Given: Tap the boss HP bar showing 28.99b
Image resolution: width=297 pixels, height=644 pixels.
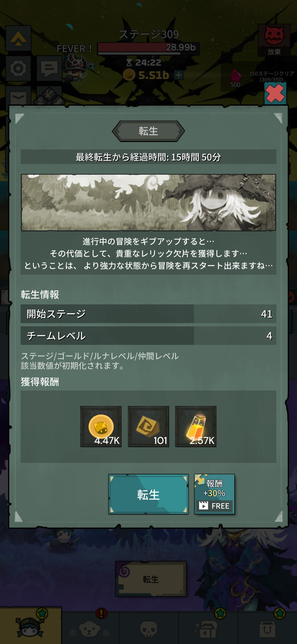Looking at the screenshot, I should 148,48.
